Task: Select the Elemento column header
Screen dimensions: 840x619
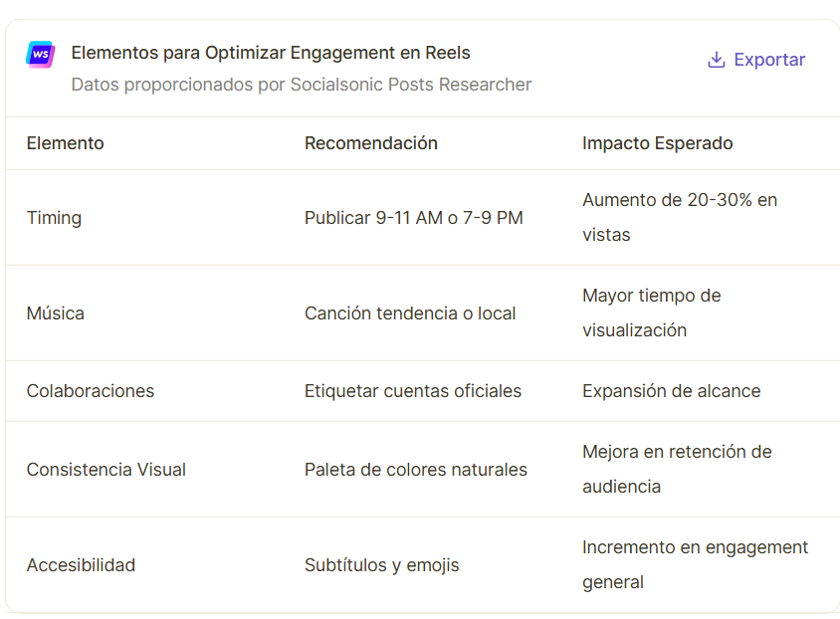Action: [x=66, y=143]
